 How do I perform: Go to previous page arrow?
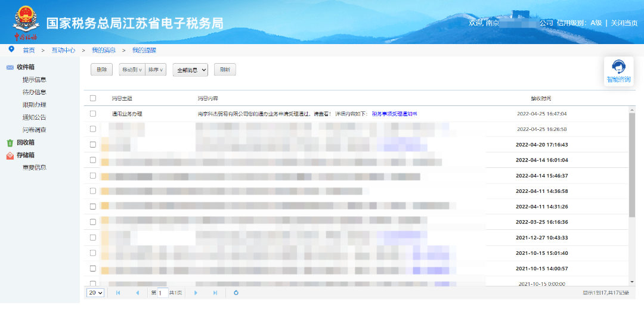point(137,292)
